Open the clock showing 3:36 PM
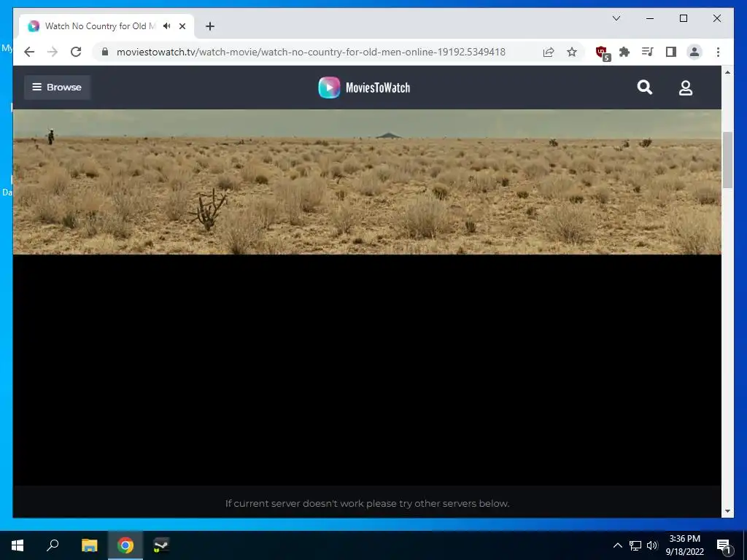747x560 pixels. [684, 545]
